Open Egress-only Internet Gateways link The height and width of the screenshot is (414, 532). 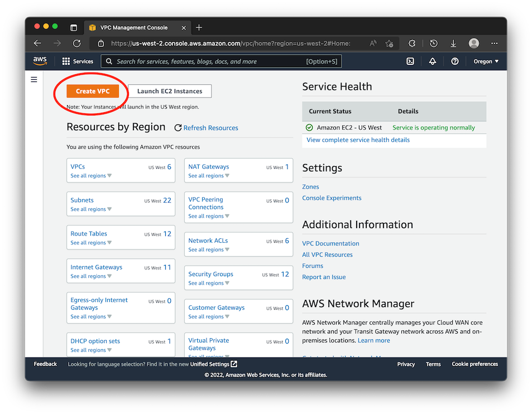[x=99, y=304]
